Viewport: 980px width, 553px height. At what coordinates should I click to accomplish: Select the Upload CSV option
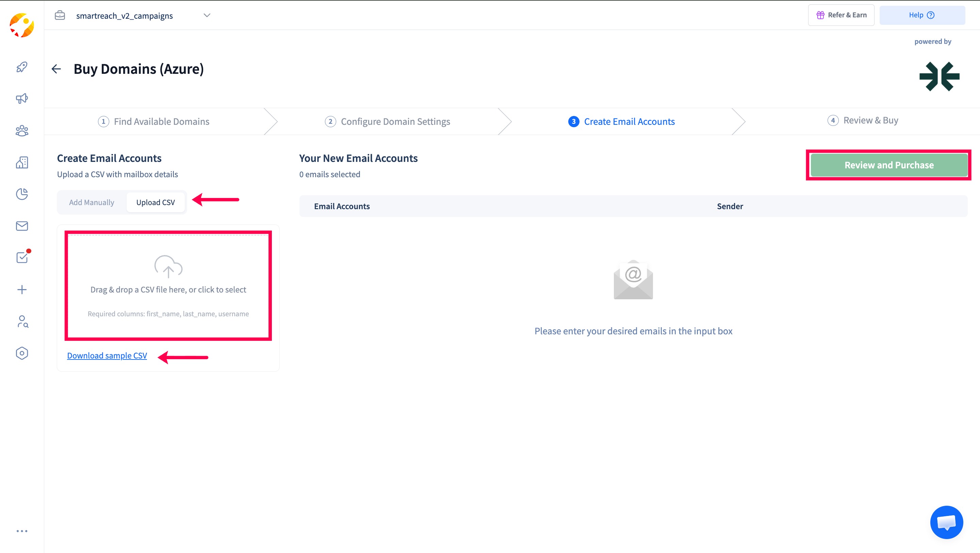pyautogui.click(x=155, y=202)
